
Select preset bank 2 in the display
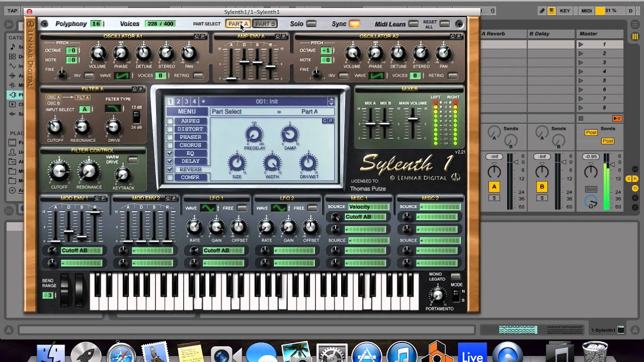[x=178, y=102]
